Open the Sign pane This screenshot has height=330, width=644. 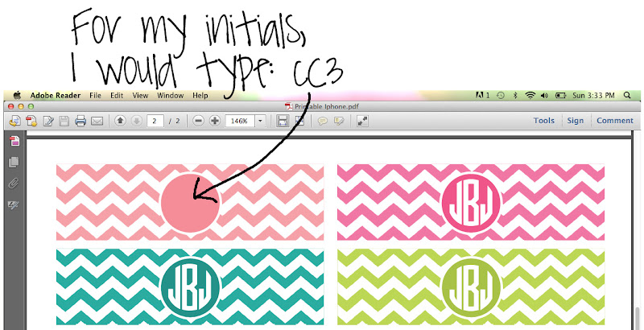pyautogui.click(x=576, y=120)
